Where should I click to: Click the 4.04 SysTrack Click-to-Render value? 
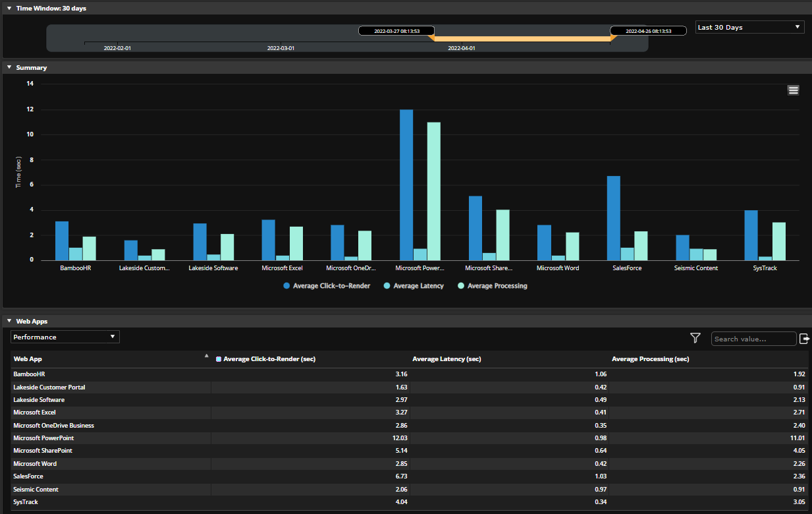[x=401, y=502]
